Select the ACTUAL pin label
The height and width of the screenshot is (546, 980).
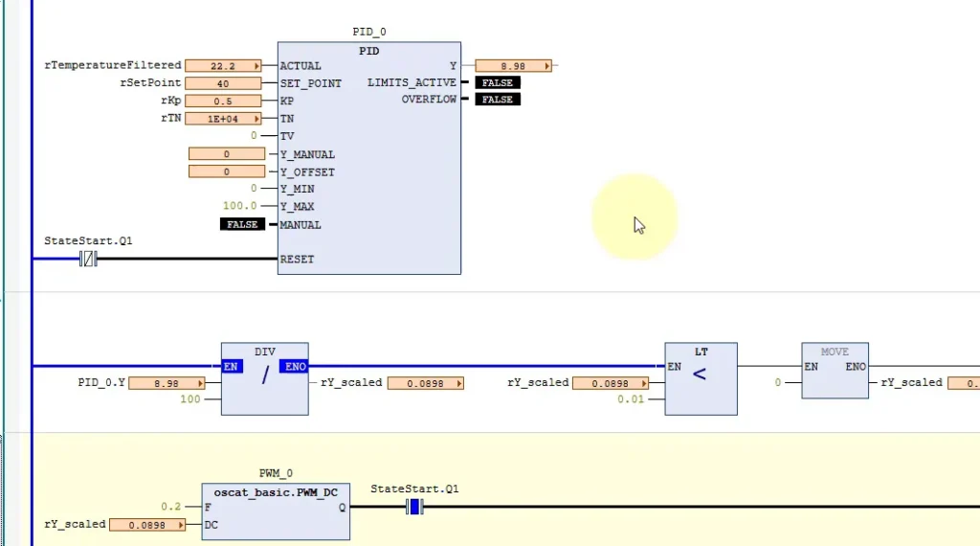coord(301,66)
